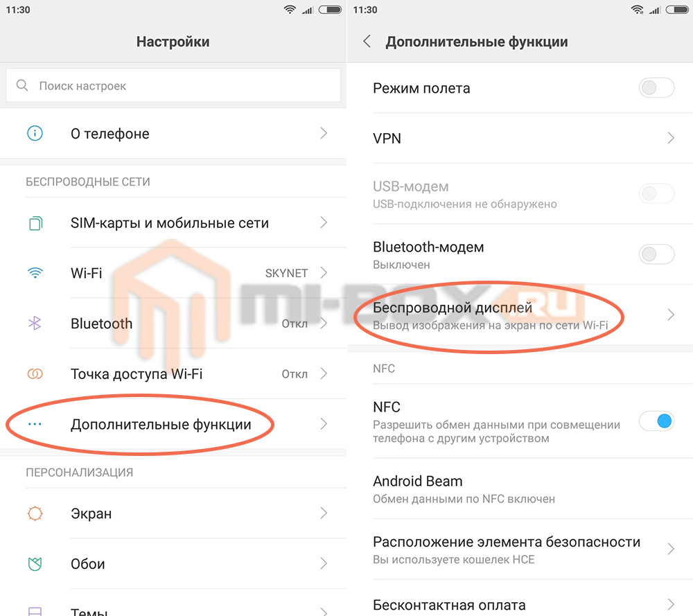The height and width of the screenshot is (616, 693).
Task: Tap the Обои wallpaper tulip icon
Action: (35, 563)
